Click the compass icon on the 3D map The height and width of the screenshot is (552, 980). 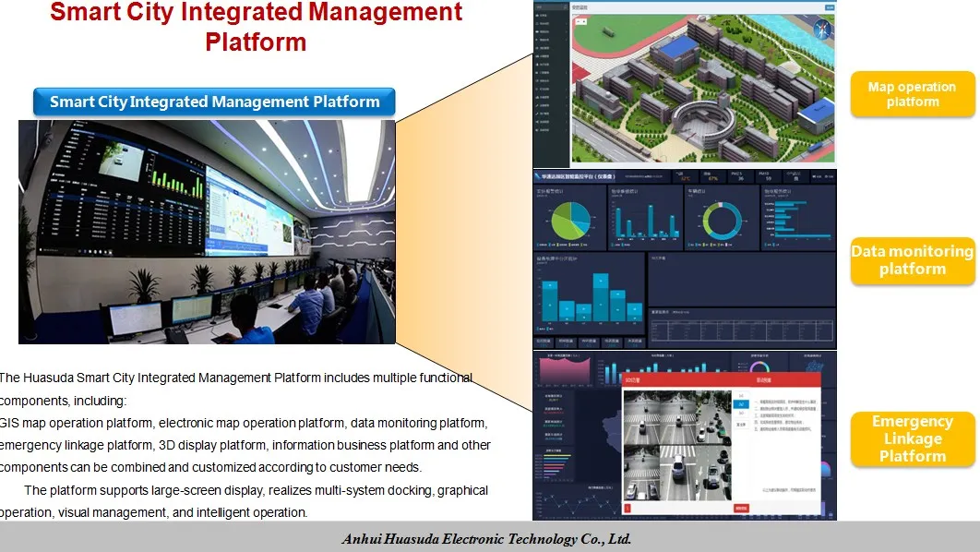pos(822,29)
